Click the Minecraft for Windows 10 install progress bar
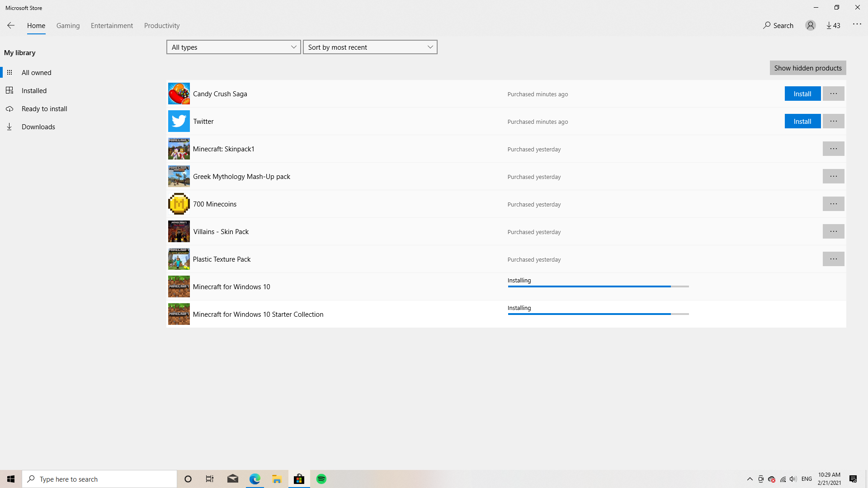This screenshot has width=868, height=488. click(598, 286)
